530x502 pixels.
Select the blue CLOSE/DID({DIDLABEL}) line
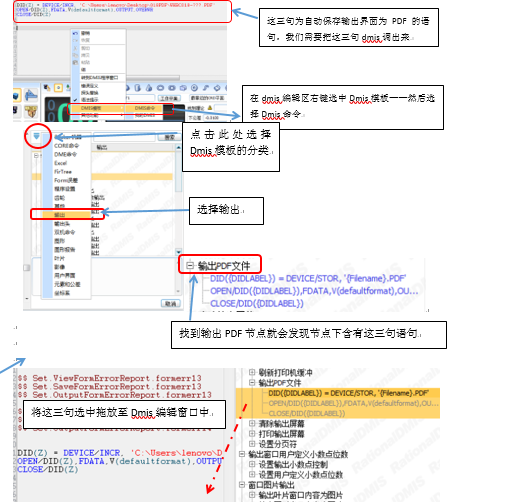tap(257, 304)
